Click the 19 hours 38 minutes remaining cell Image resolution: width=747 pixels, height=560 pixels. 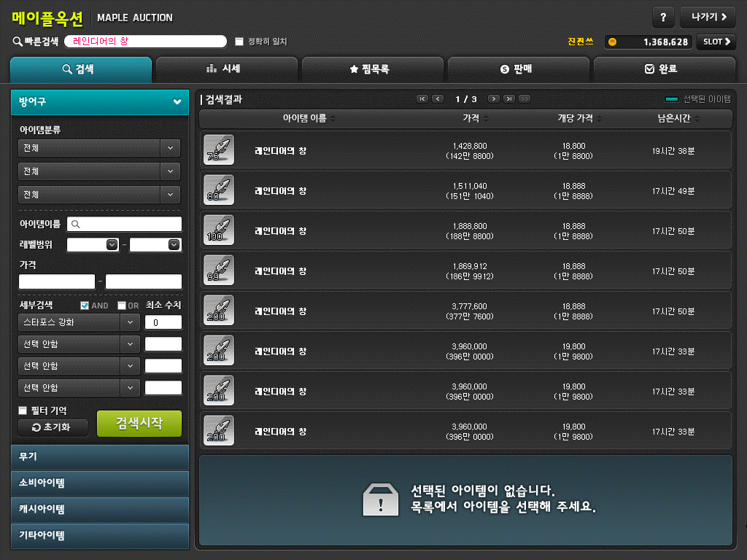coord(673,151)
